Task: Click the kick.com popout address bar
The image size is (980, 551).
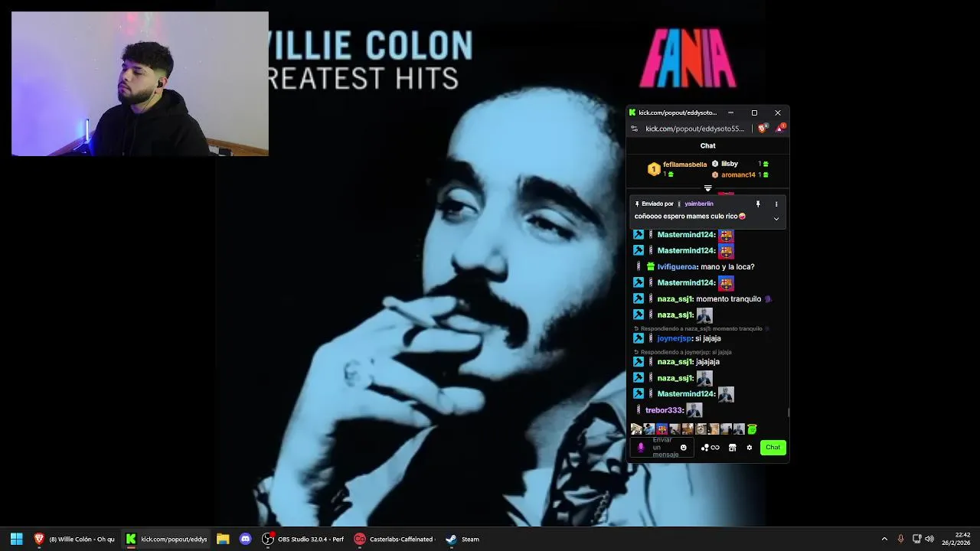Action: [x=694, y=129]
